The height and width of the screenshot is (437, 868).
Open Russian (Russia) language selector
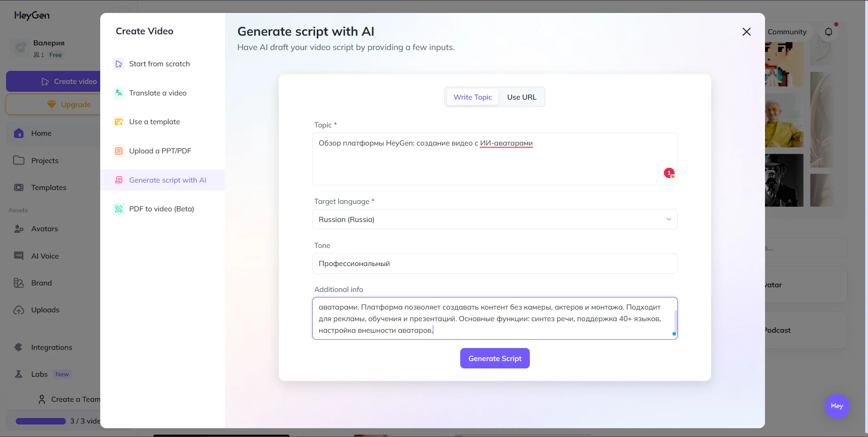tap(495, 219)
